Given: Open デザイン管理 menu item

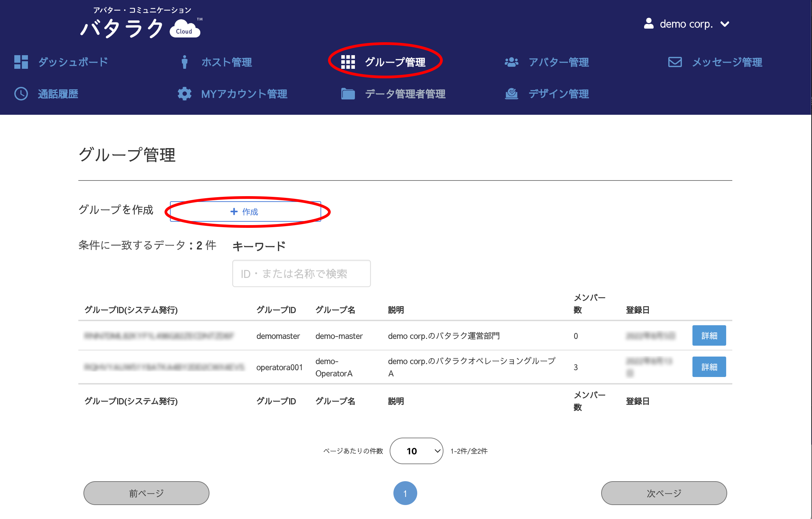Looking at the screenshot, I should coord(559,94).
